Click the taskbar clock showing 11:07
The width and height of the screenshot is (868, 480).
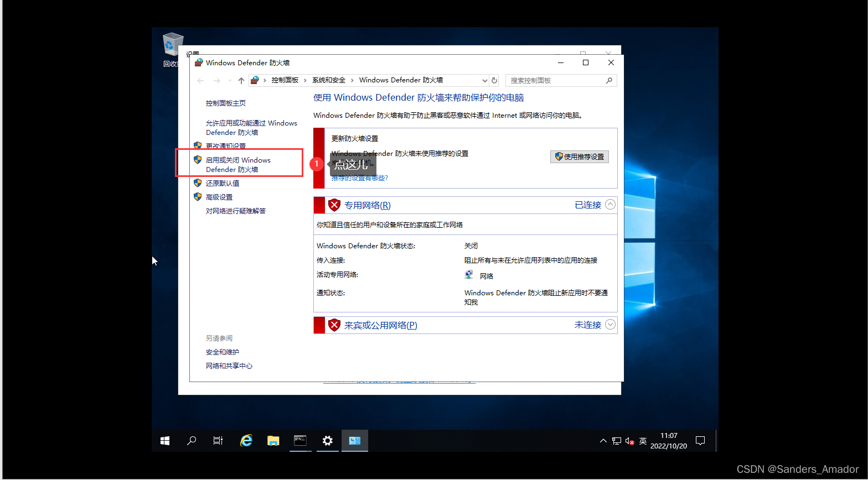tap(669, 441)
